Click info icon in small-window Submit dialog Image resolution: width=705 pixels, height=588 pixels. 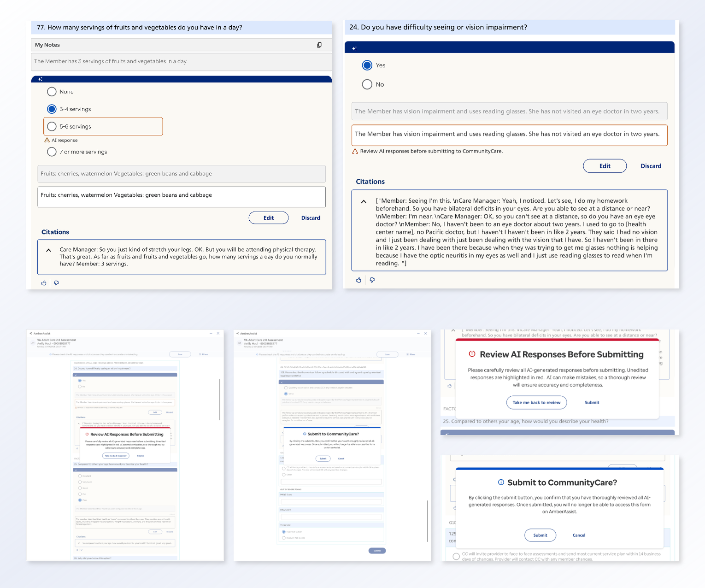pyautogui.click(x=305, y=434)
